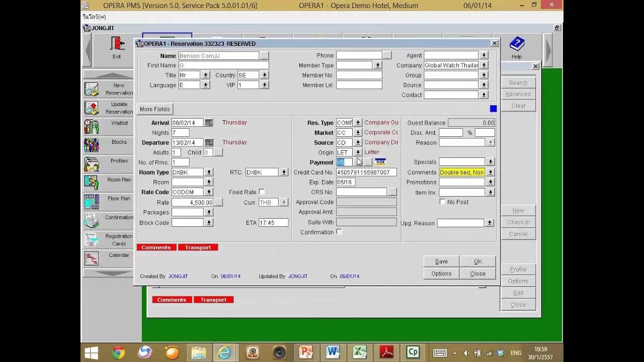644x362 pixels.
Task: Expand the Company dropdown
Action: pos(484,65)
